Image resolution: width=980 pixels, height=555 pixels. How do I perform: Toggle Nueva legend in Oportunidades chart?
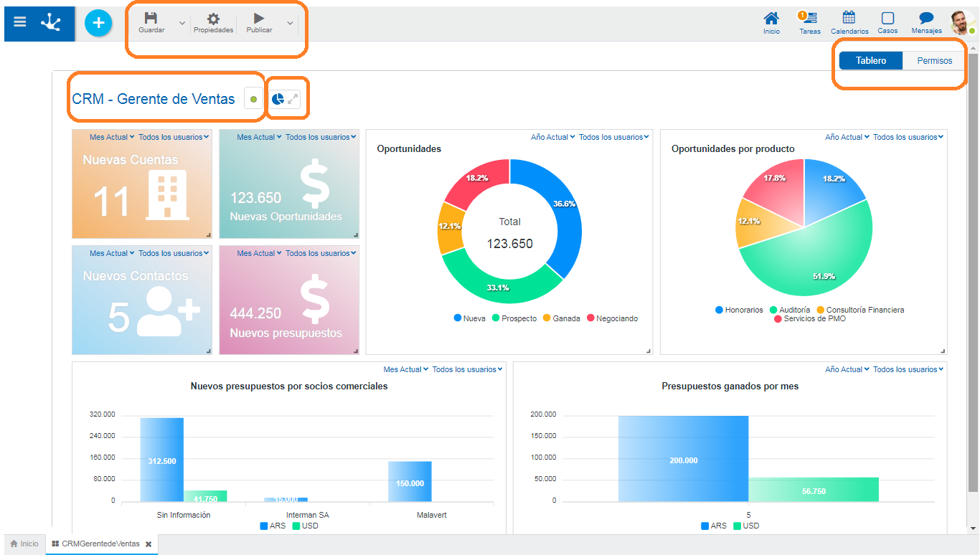469,318
